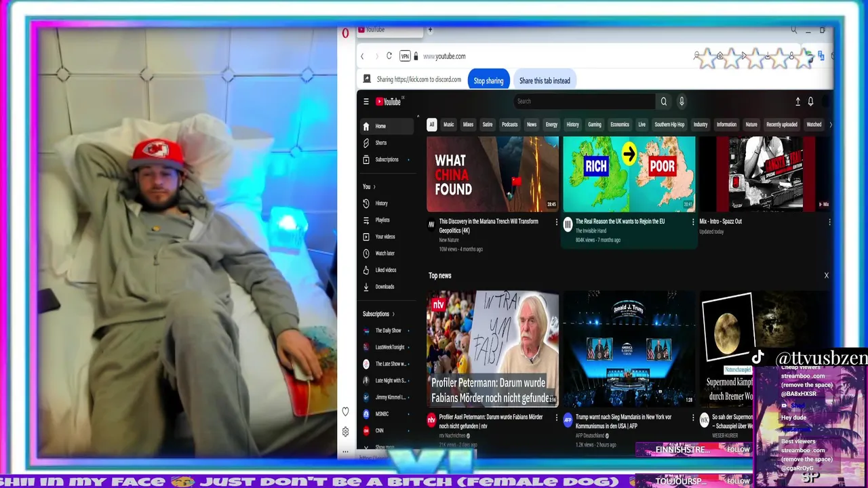868x488 pixels.
Task: Open Home in the YouTube sidebar
Action: click(387, 126)
